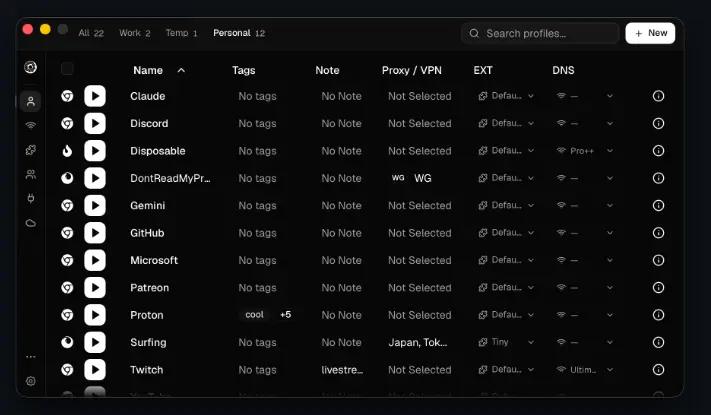
Task: Open info for Claude profile
Action: click(658, 96)
